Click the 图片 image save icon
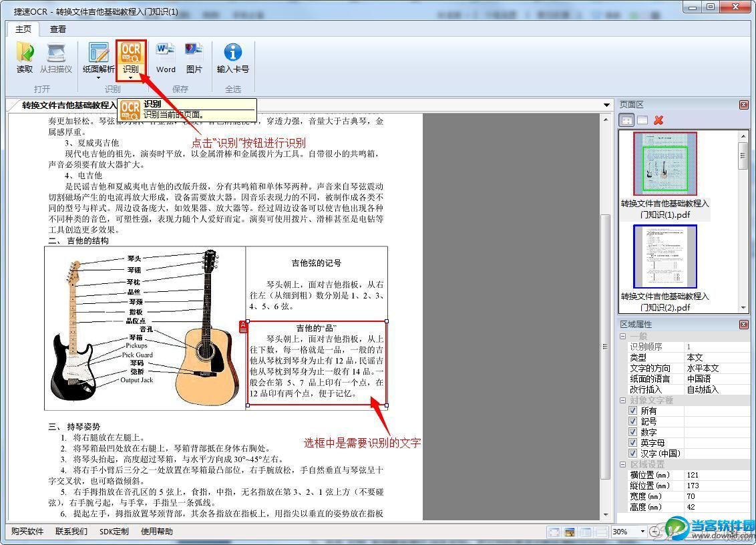 click(194, 57)
